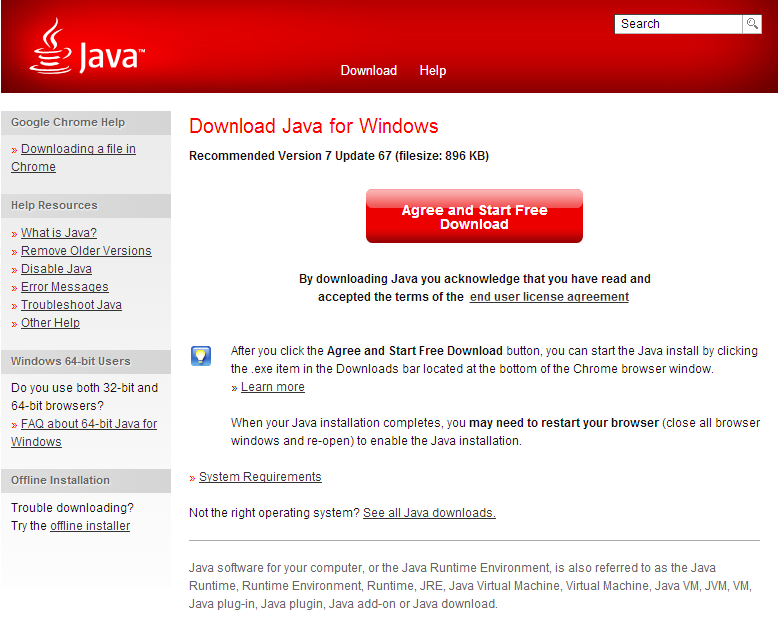Open See all Java downloads link
The height and width of the screenshot is (624, 778).
tap(429, 513)
